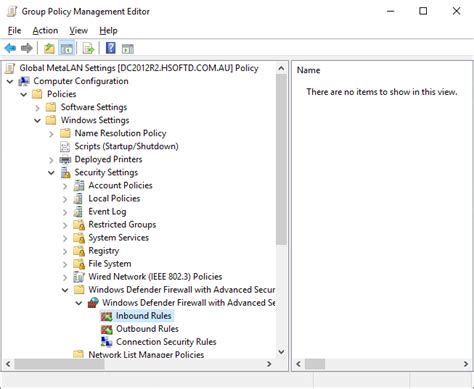Click the tree pane's horizontal scrollbar thumb
Image resolution: width=474 pixels, height=389 pixels.
tap(59, 364)
